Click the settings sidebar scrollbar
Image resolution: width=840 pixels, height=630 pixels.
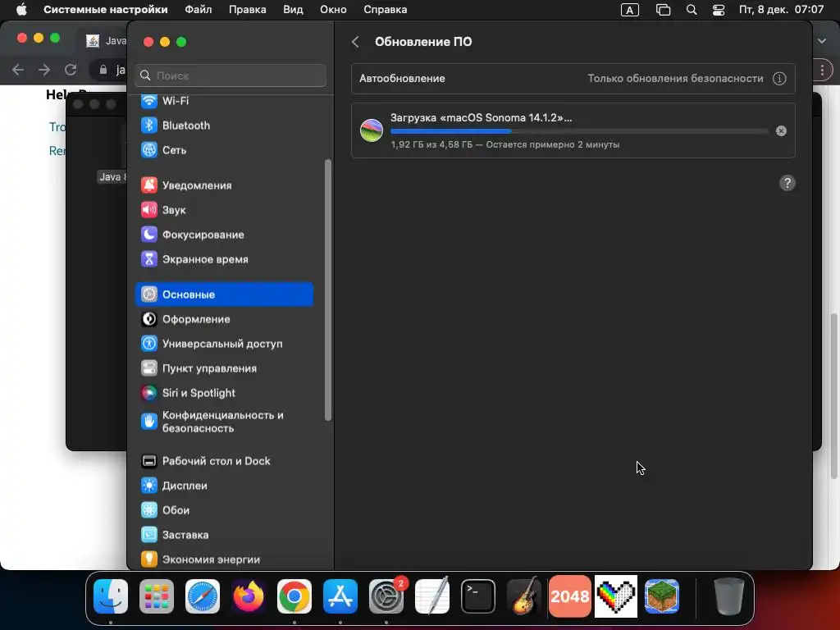pyautogui.click(x=328, y=290)
